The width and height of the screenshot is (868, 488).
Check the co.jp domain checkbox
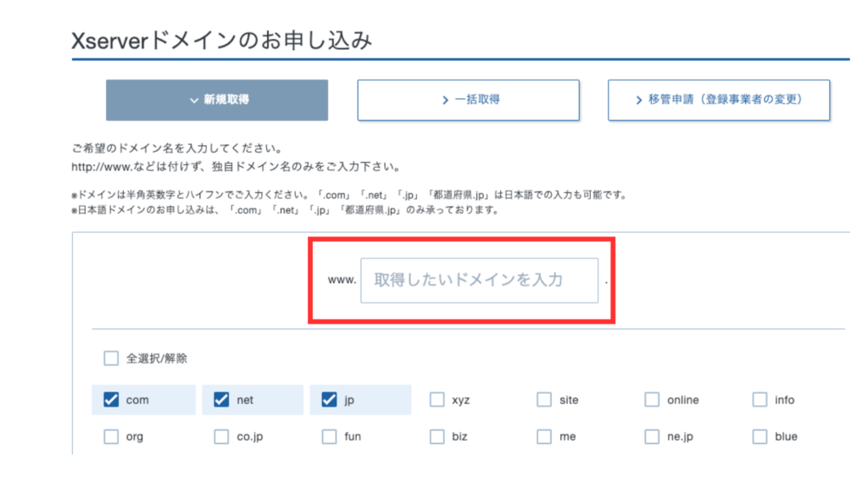221,436
